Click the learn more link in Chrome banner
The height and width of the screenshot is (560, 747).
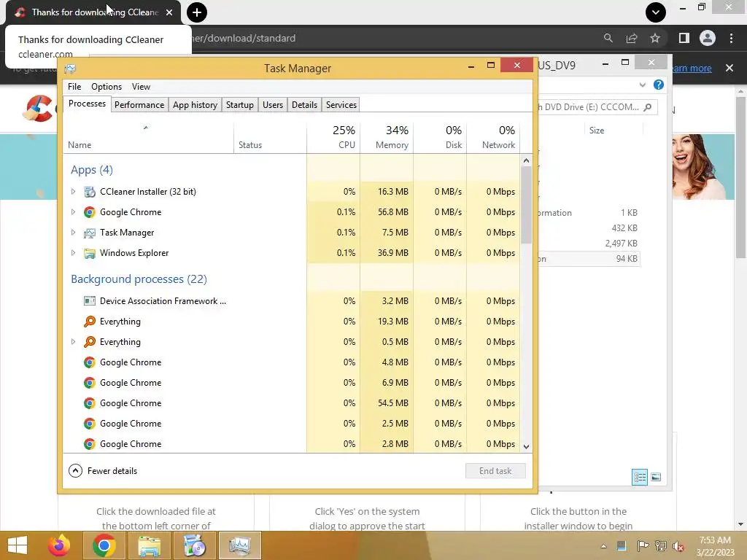(692, 68)
